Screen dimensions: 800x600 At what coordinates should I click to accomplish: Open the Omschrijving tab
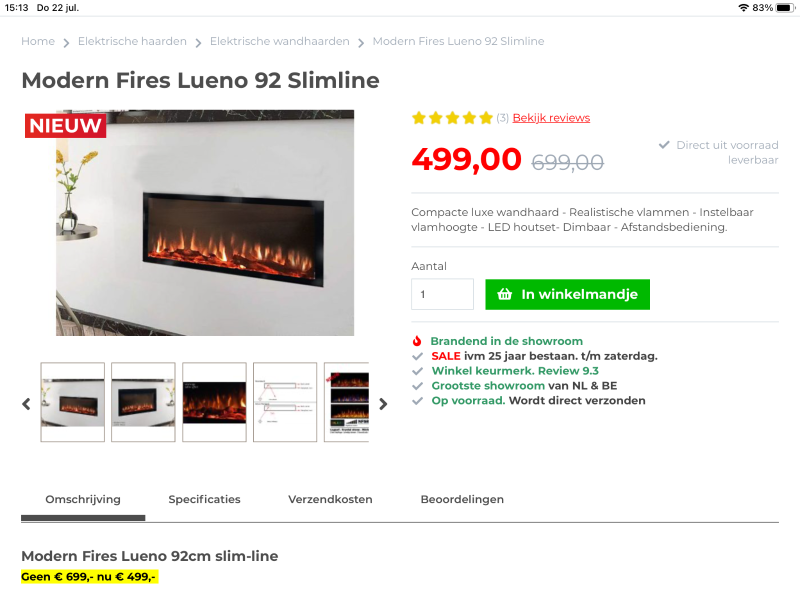click(x=83, y=499)
